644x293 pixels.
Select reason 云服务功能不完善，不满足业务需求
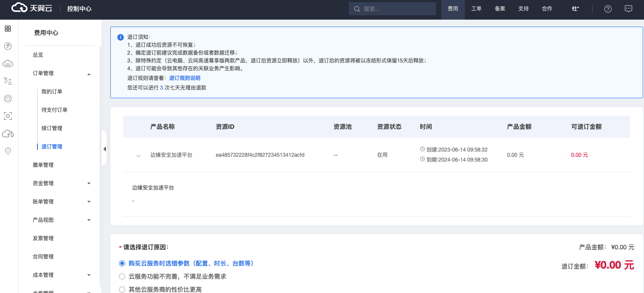click(122, 276)
